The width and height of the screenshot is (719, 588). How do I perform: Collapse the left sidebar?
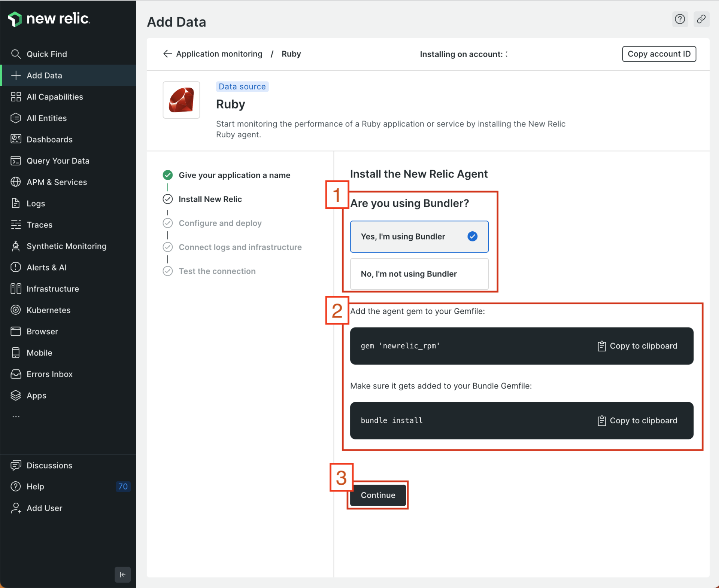pos(122,575)
